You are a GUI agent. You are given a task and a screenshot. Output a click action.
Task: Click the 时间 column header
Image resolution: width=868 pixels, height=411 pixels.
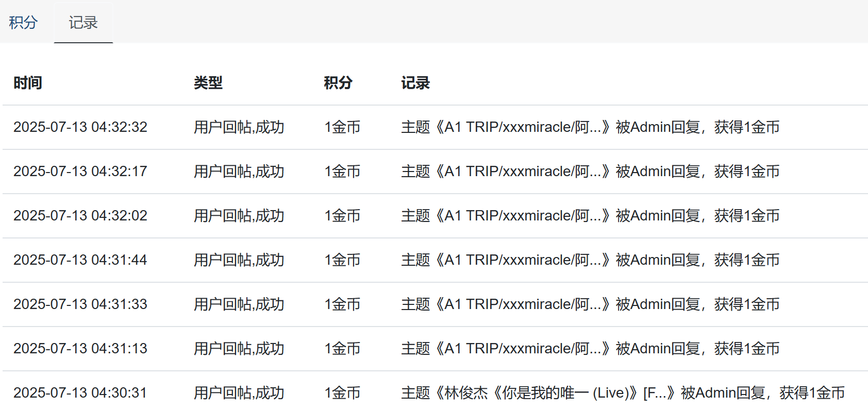(28, 82)
